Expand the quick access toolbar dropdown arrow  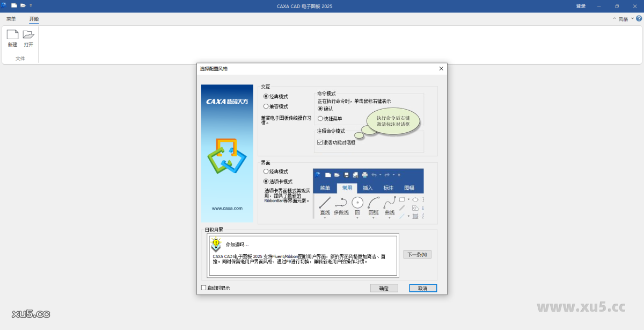(31, 5)
